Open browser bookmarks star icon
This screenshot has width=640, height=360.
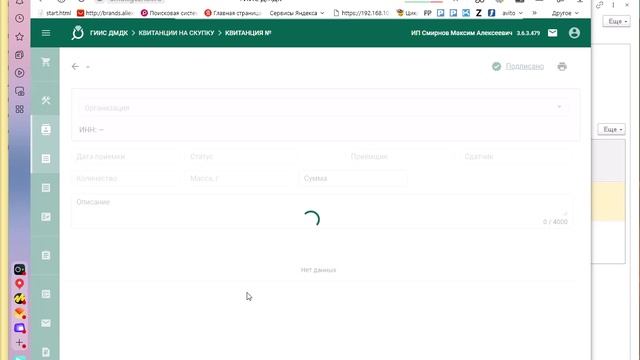pos(19,37)
